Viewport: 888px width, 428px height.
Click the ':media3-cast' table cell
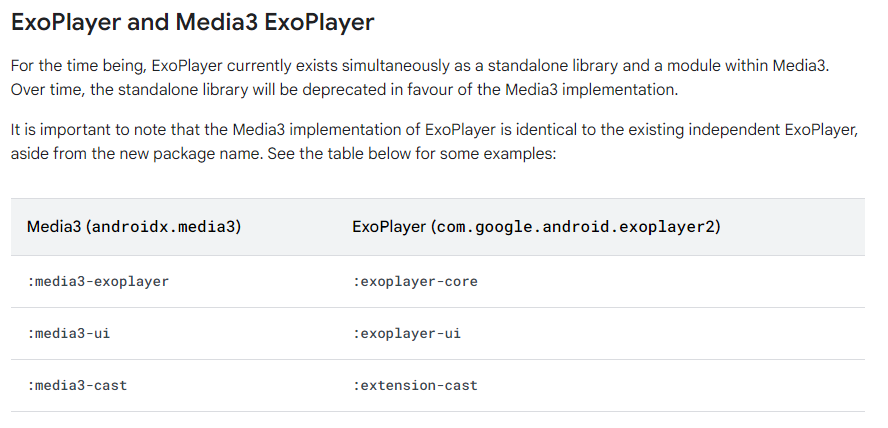coord(78,385)
